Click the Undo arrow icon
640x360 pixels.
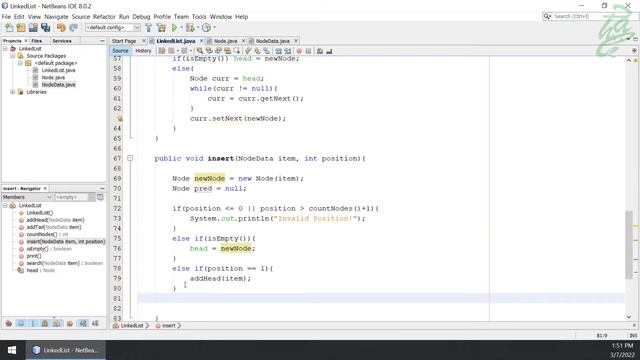(61, 27)
